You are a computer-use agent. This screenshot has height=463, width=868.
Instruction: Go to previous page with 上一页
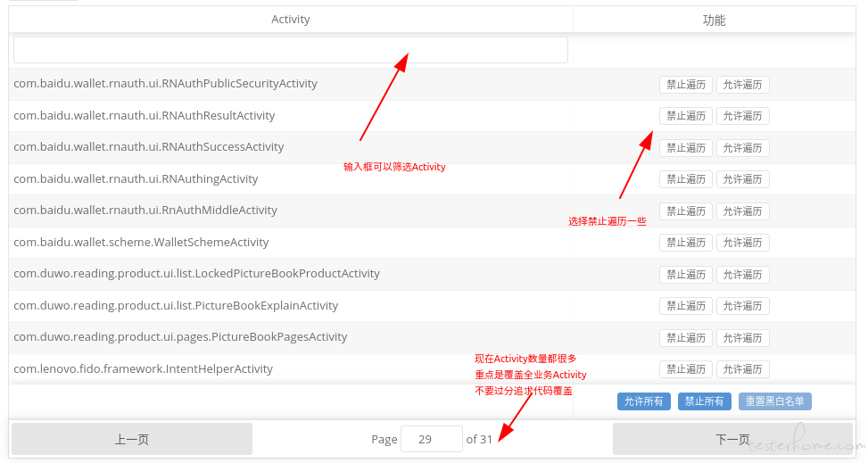pyautogui.click(x=132, y=439)
